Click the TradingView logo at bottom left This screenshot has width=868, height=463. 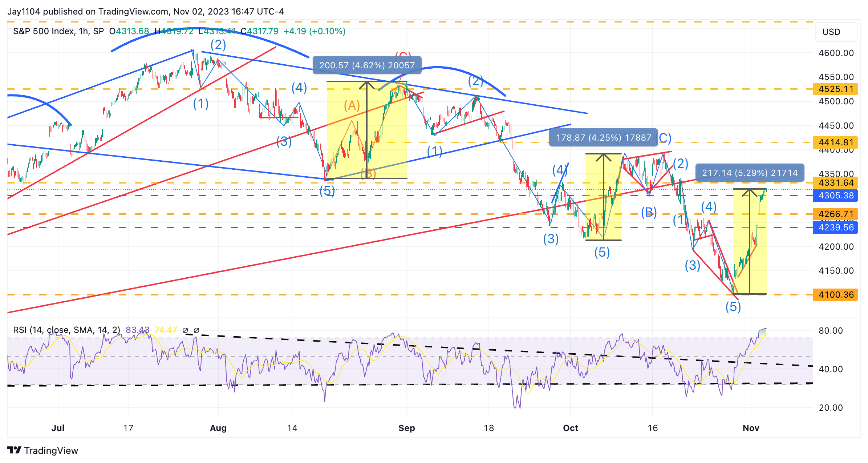42,450
